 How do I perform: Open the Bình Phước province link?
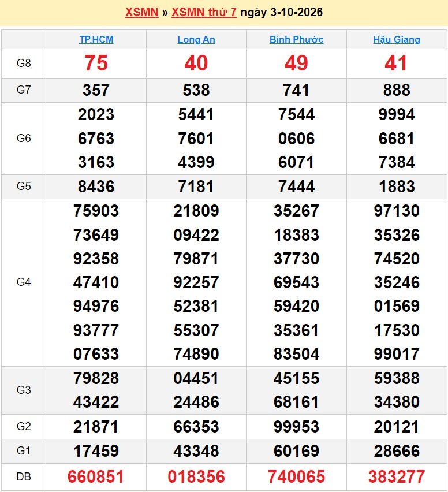297,39
